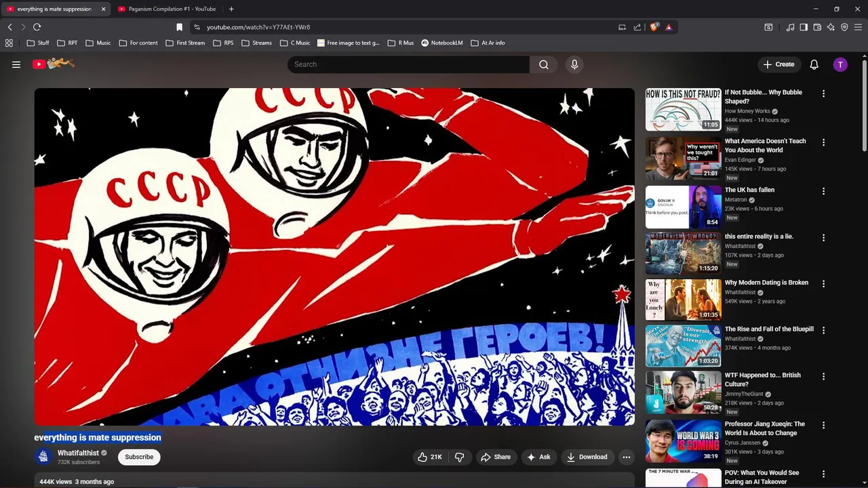Open 'The UK has fallen' thumbnail
Viewport: 868px width, 488px height.
coord(683,207)
